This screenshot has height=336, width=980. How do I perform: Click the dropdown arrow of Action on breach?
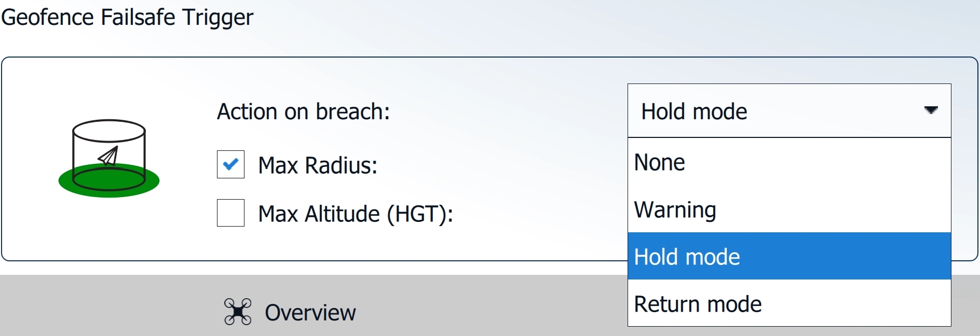tap(931, 110)
